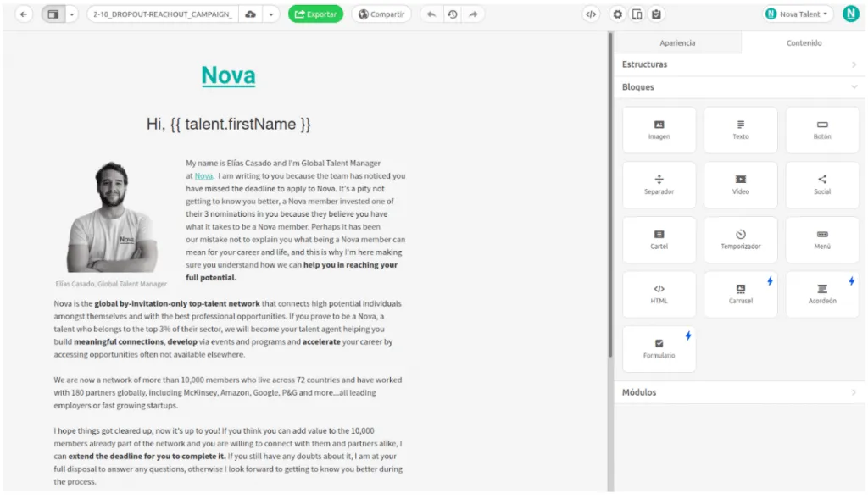The height and width of the screenshot is (499, 868).
Task: Toggle the layout view icon
Action: pyautogui.click(x=53, y=14)
